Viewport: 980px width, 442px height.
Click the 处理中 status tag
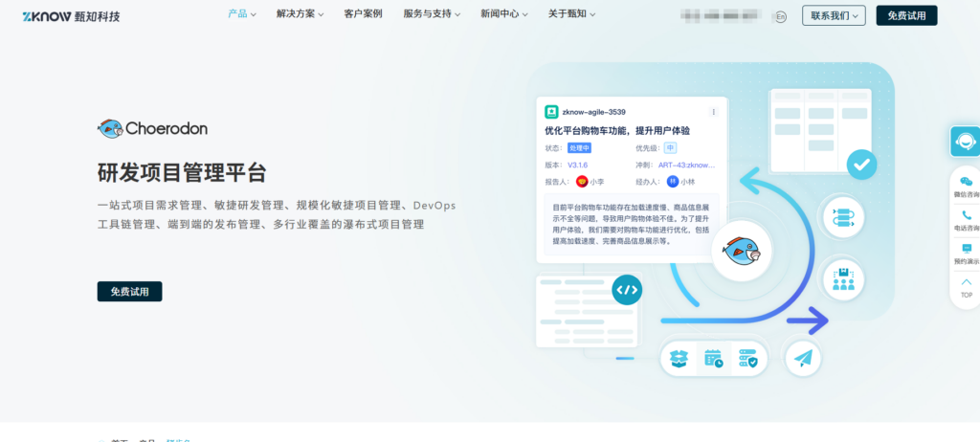[x=579, y=148]
